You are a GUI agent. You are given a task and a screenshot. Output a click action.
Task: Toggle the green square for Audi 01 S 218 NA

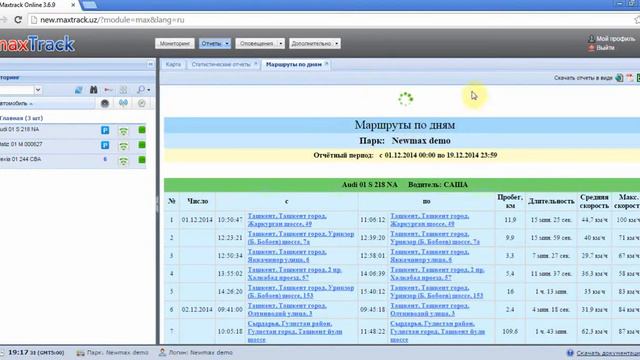point(142,130)
